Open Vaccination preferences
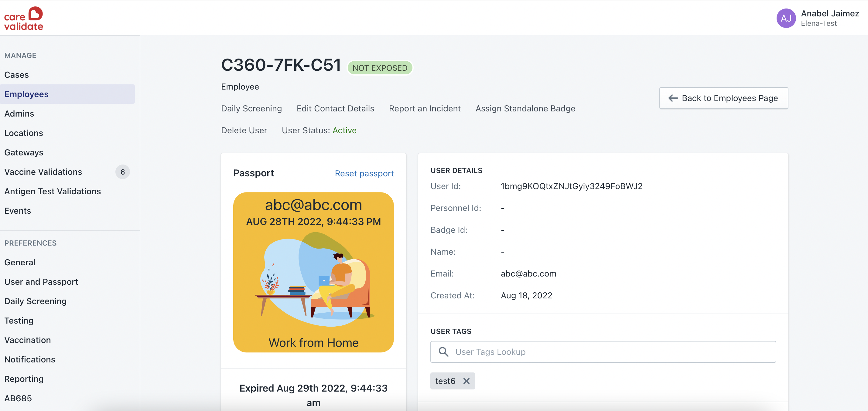868x411 pixels. 28,340
